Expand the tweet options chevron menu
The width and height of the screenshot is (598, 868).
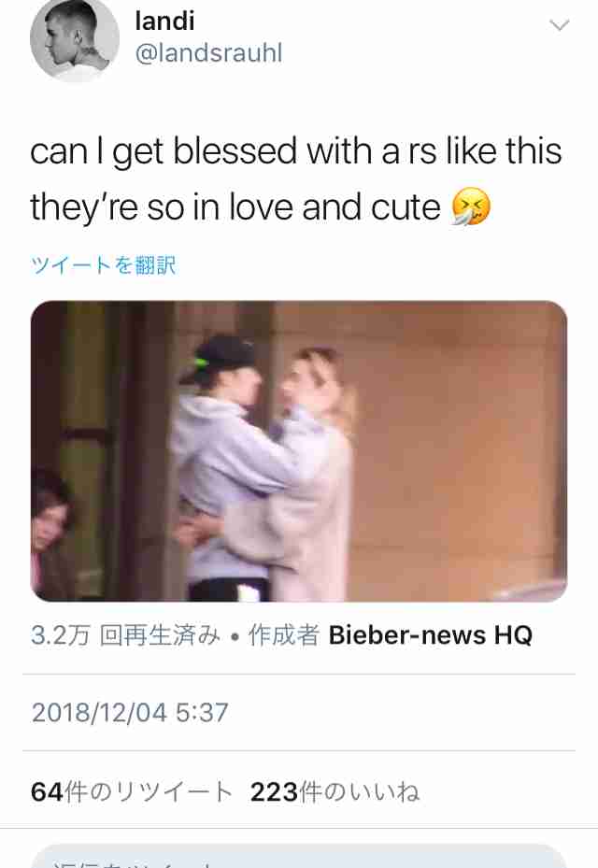[x=560, y=25]
